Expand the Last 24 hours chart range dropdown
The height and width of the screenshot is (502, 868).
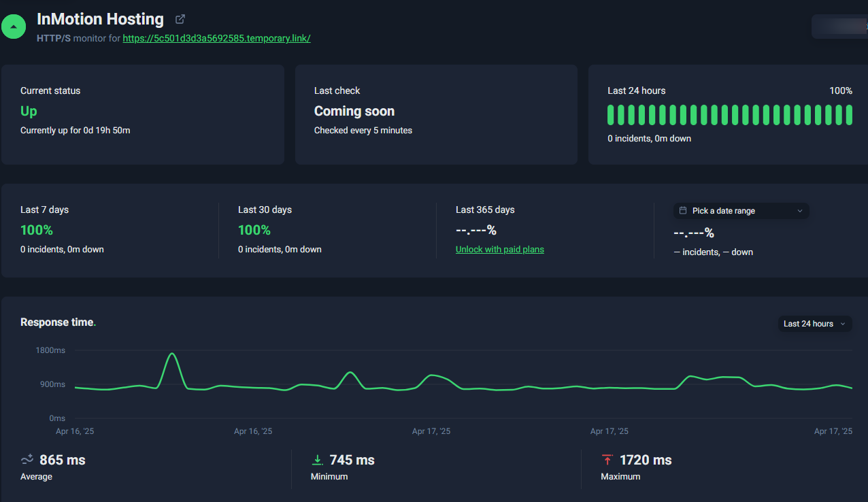(815, 324)
